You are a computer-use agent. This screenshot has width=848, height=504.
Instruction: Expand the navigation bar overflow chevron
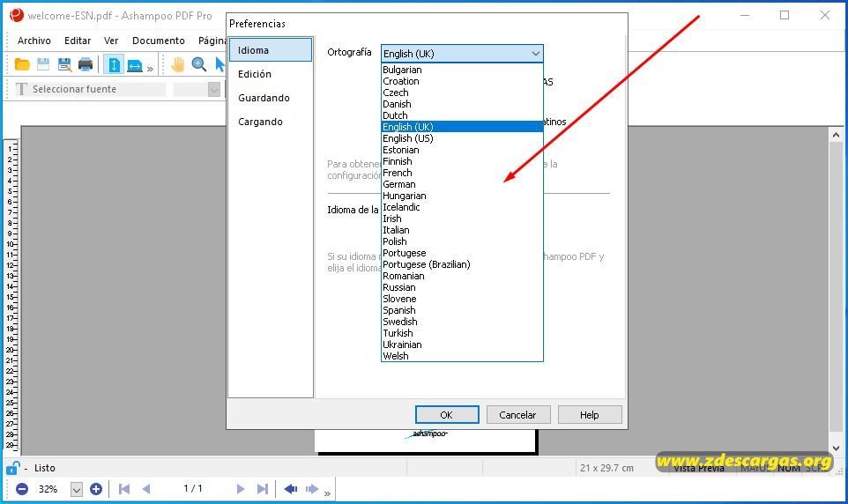327,493
